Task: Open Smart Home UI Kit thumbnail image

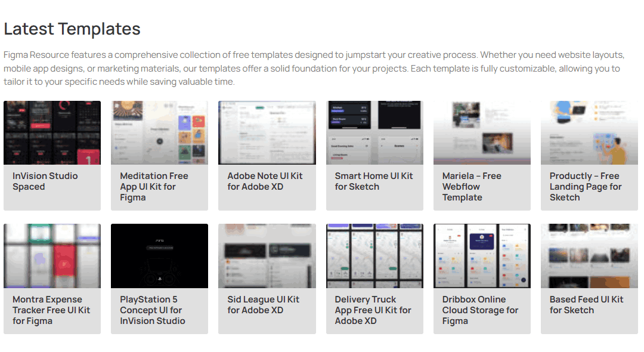Action: (x=374, y=132)
